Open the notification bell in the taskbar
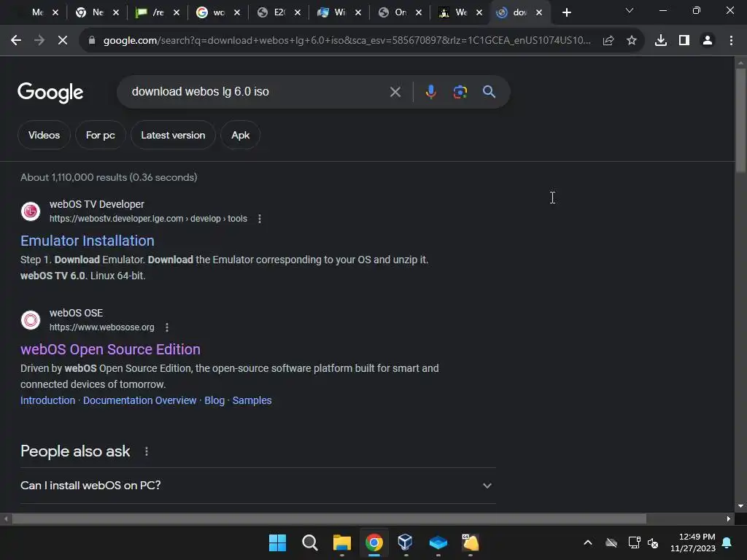 (727, 542)
